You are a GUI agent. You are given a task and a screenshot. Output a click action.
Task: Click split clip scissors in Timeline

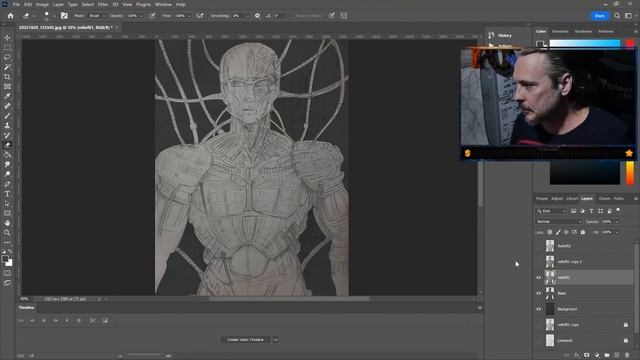[x=93, y=321]
